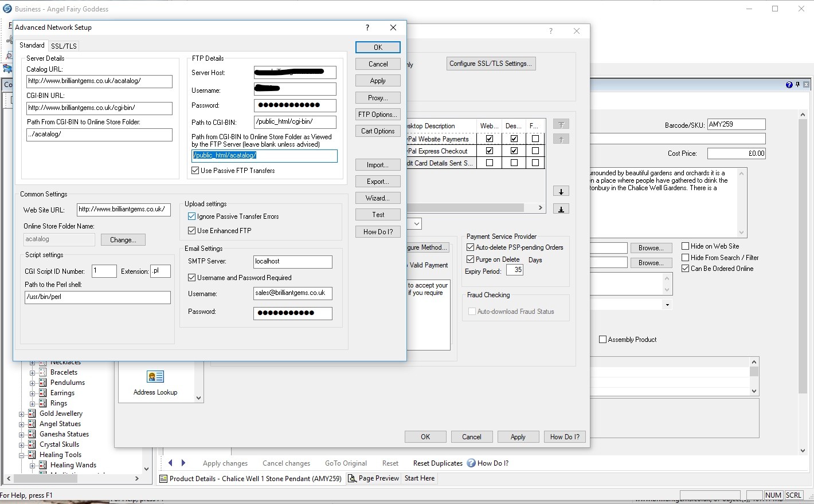Click the move-down arrow button beside payment list
Viewport: 814px width, 504px height.
click(561, 191)
